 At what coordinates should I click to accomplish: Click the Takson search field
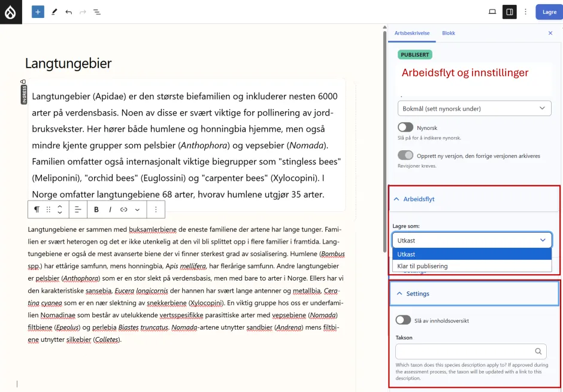tap(471, 351)
